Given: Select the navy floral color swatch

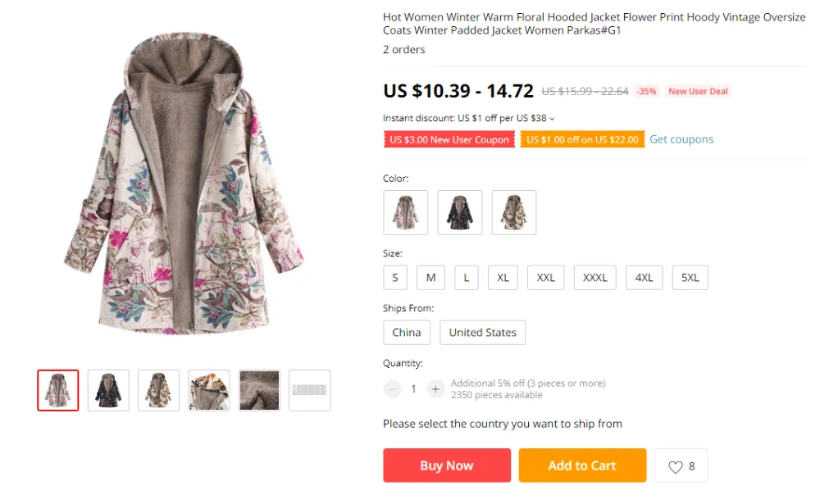Looking at the screenshot, I should pyautogui.click(x=460, y=212).
